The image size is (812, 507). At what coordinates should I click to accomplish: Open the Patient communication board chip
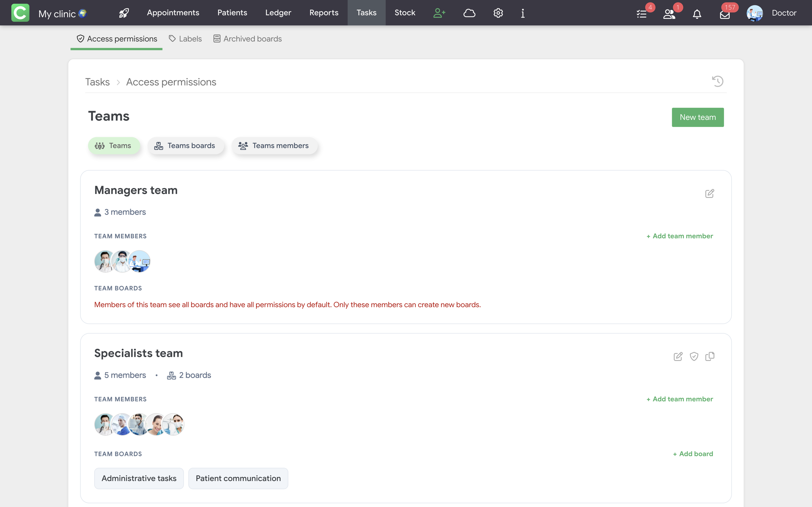coord(238,478)
